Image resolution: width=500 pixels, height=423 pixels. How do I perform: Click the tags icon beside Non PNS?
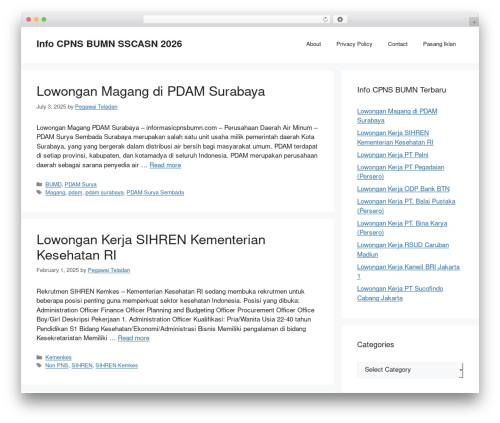(39, 365)
